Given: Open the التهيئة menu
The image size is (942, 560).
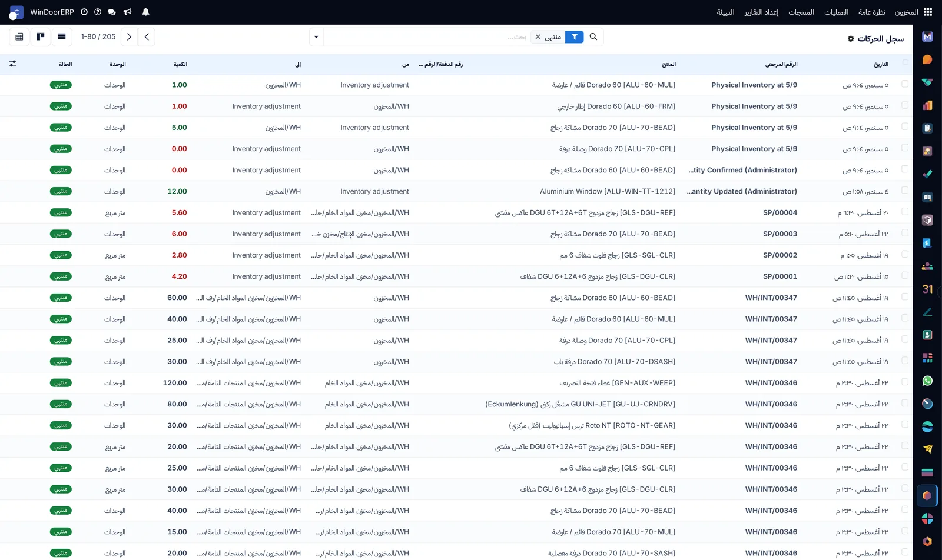Looking at the screenshot, I should point(725,12).
